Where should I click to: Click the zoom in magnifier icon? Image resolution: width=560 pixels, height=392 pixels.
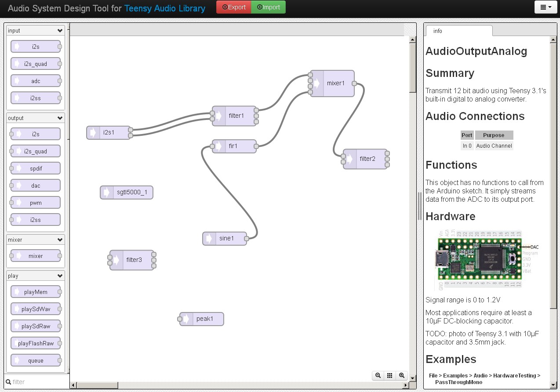[402, 375]
